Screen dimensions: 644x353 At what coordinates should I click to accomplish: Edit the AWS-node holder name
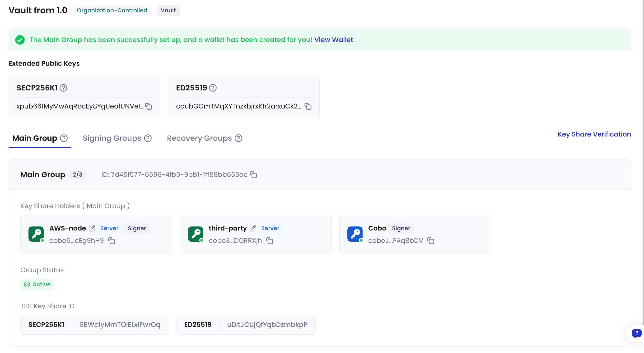point(92,228)
